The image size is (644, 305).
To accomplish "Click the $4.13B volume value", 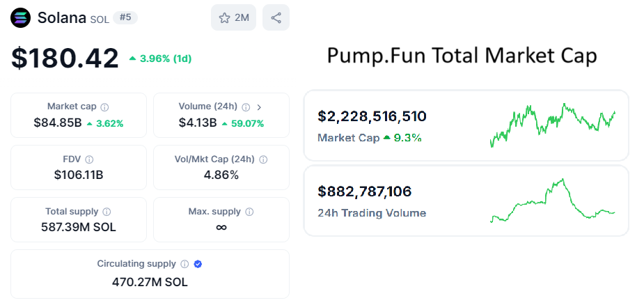I will 198,123.
